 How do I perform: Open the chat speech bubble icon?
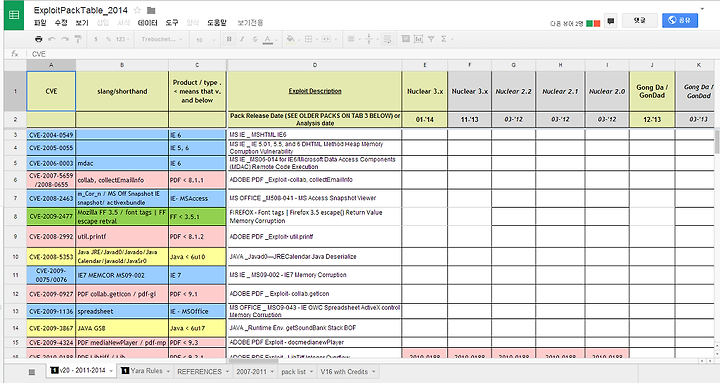[610, 21]
